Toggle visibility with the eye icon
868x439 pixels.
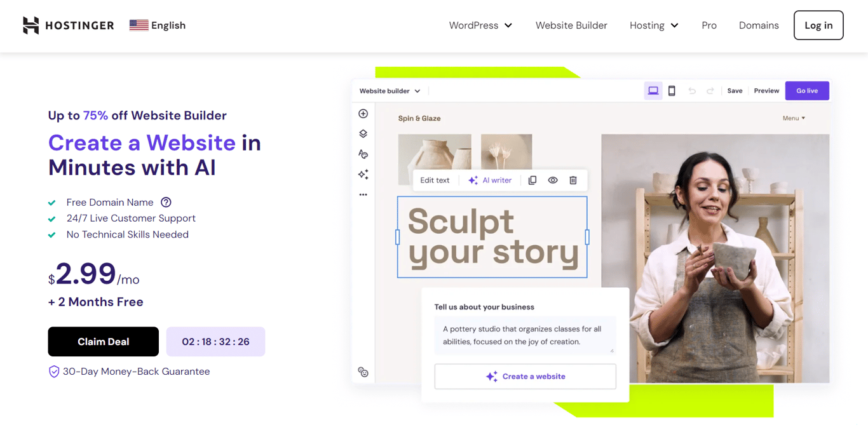click(x=553, y=180)
